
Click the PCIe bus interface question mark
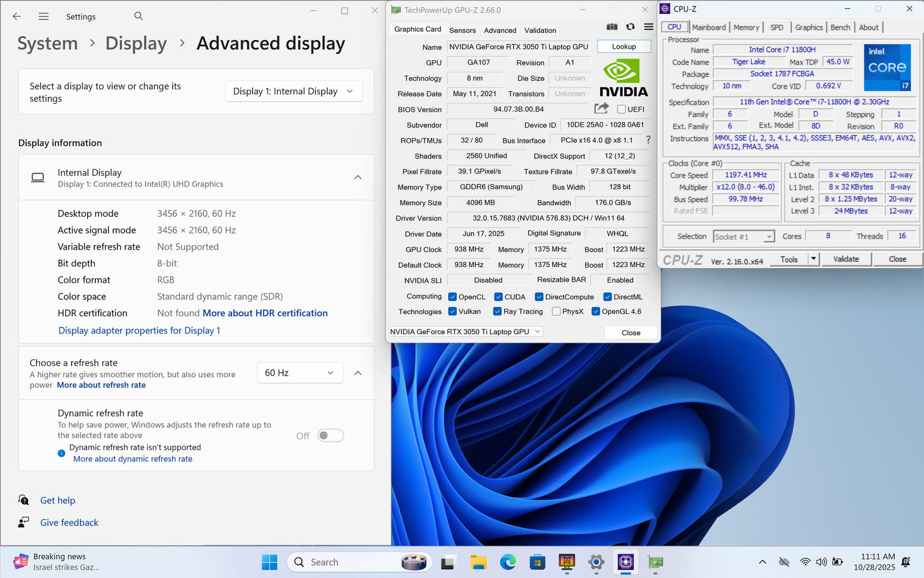[648, 140]
